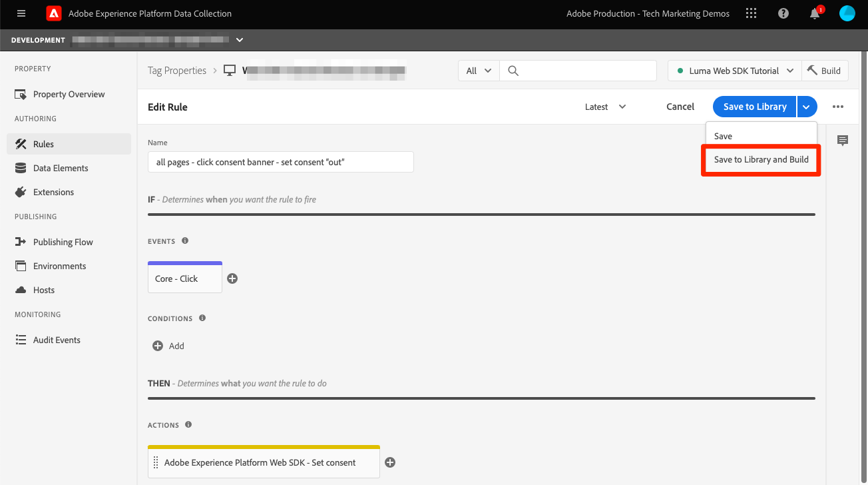
Task: Open the comments panel icon
Action: click(x=843, y=140)
